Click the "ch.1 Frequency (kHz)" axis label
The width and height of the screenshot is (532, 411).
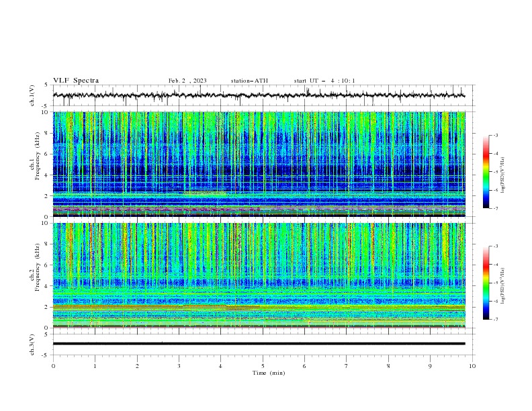click(x=34, y=156)
